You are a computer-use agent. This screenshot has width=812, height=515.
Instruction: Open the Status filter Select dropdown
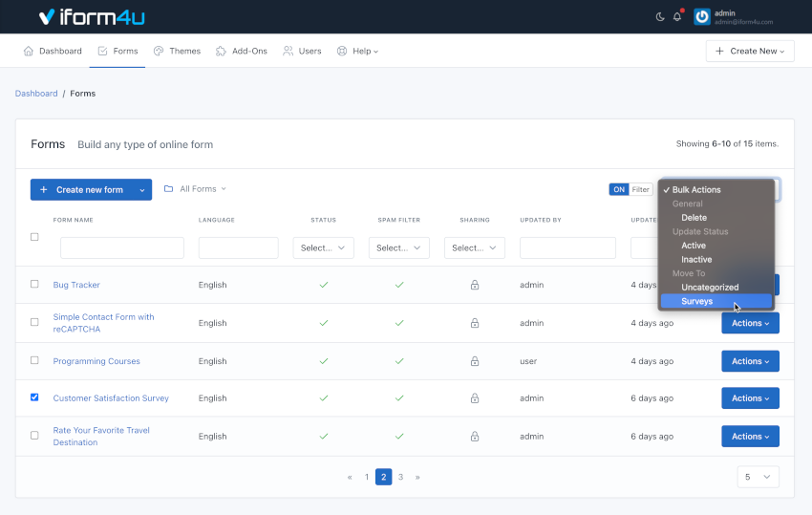point(323,247)
